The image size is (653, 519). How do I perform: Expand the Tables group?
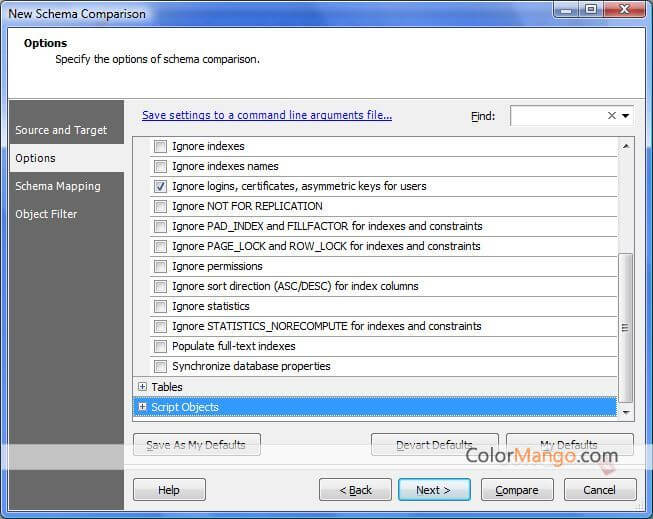(x=142, y=387)
